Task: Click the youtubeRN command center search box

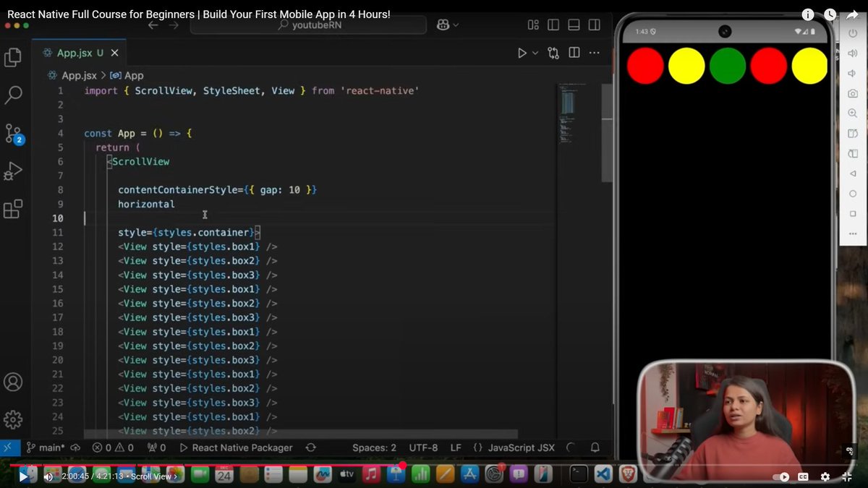Action: 308,25
